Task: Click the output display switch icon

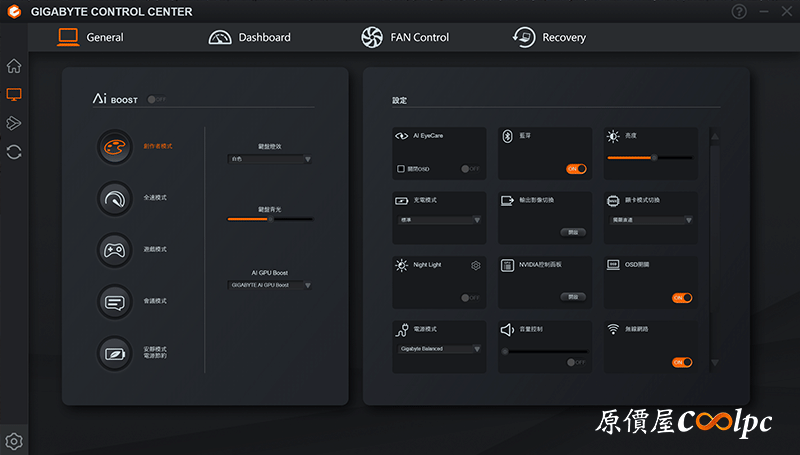Action: [507, 200]
